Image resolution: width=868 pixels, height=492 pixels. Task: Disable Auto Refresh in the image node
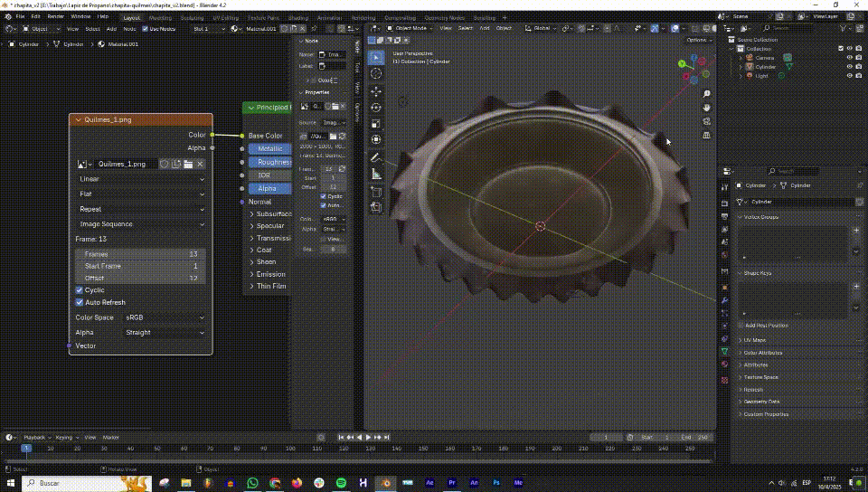point(80,302)
